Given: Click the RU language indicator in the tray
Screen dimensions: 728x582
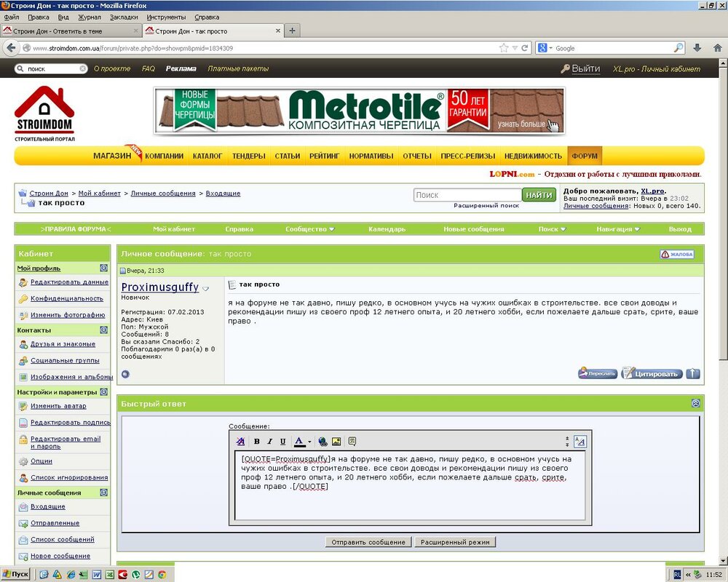Looking at the screenshot, I should 677,575.
